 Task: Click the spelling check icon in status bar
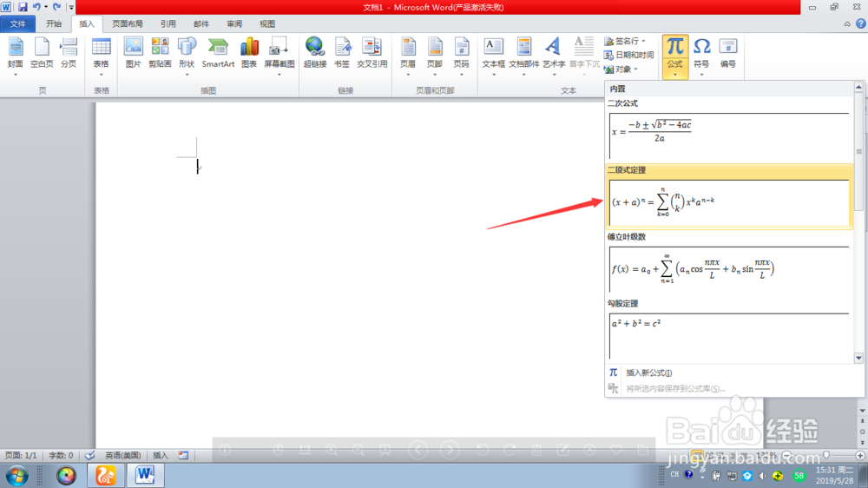pos(89,455)
